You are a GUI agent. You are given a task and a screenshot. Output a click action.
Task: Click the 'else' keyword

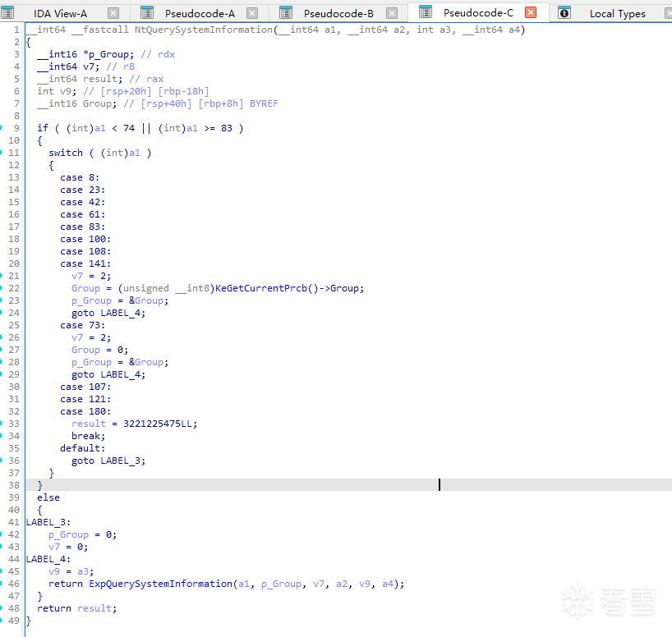48,497
